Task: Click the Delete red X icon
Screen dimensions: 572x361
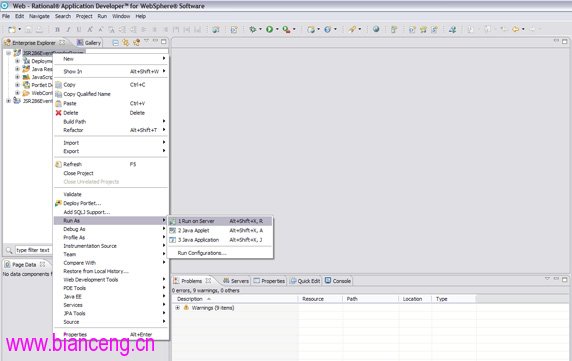Action: pyautogui.click(x=58, y=113)
